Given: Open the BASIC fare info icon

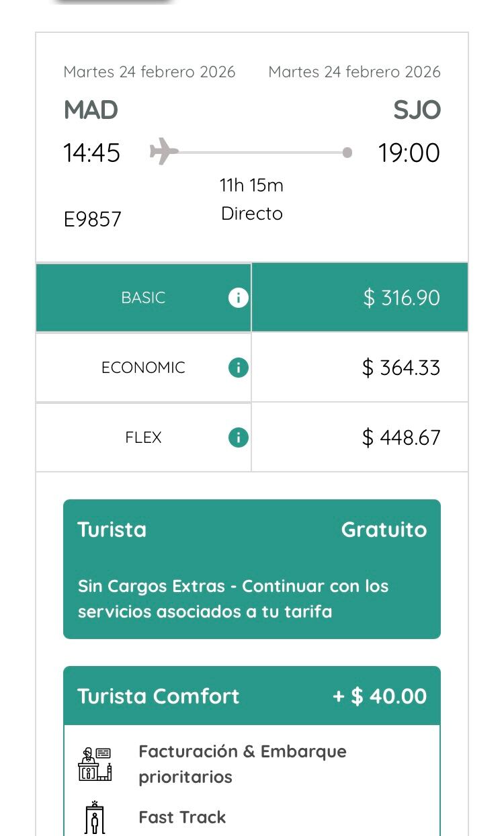Looking at the screenshot, I should click(239, 298).
